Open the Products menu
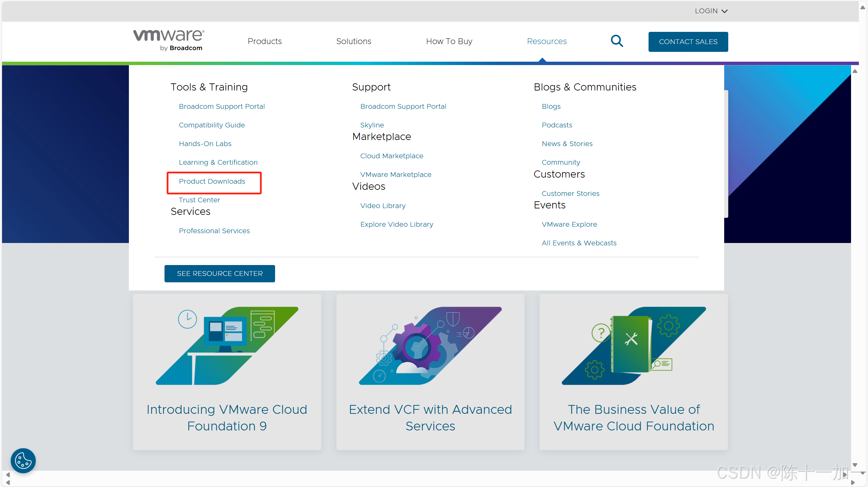 (265, 41)
